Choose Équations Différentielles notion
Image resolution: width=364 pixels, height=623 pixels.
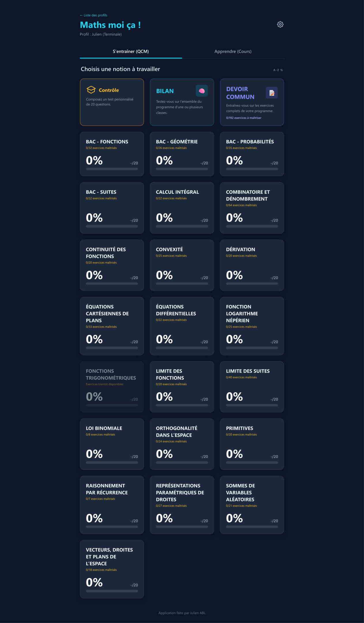(x=182, y=326)
